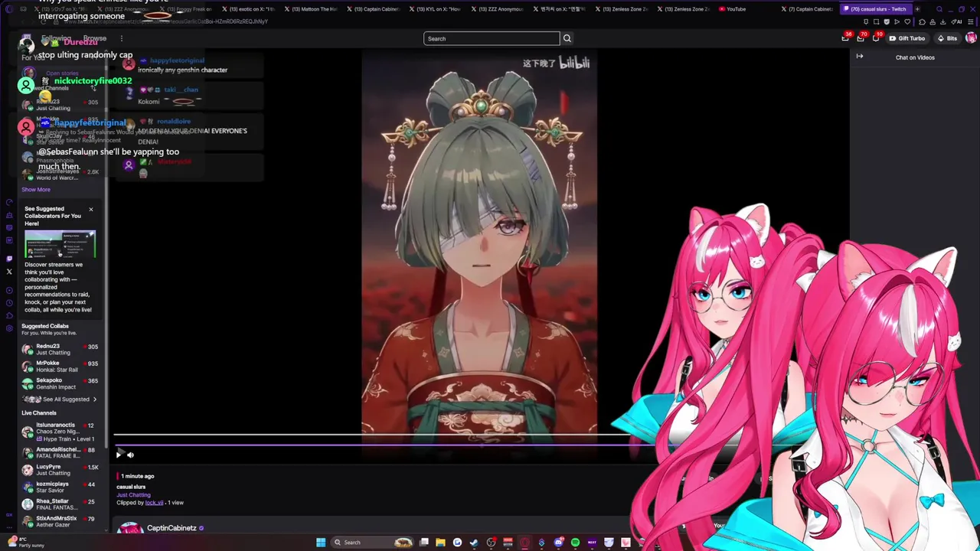Open See All Suggested collabs
This screenshot has height=551, width=980.
(x=66, y=399)
